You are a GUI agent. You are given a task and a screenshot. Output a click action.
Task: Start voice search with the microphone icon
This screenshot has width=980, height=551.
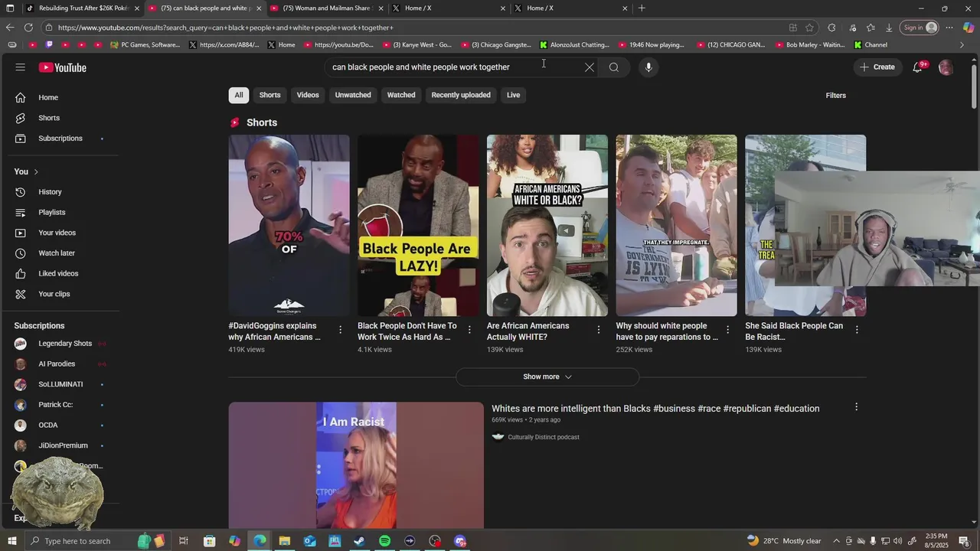pyautogui.click(x=648, y=67)
